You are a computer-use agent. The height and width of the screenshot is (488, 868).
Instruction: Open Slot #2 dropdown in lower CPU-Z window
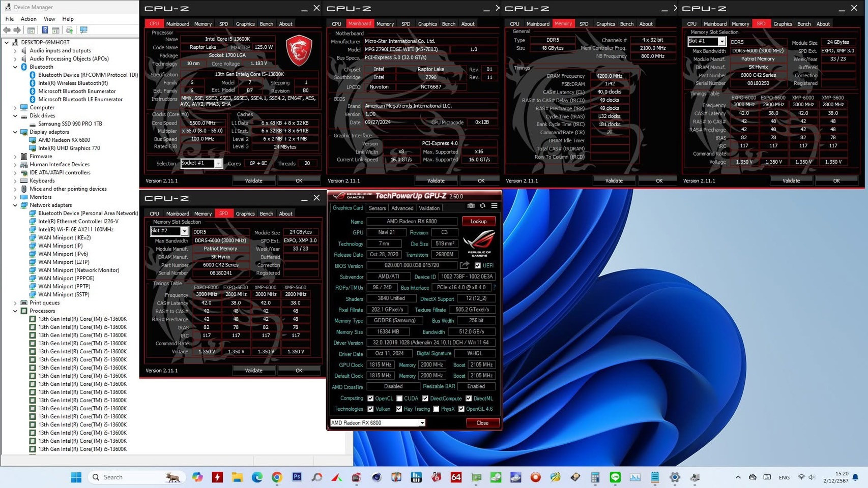pyautogui.click(x=184, y=231)
